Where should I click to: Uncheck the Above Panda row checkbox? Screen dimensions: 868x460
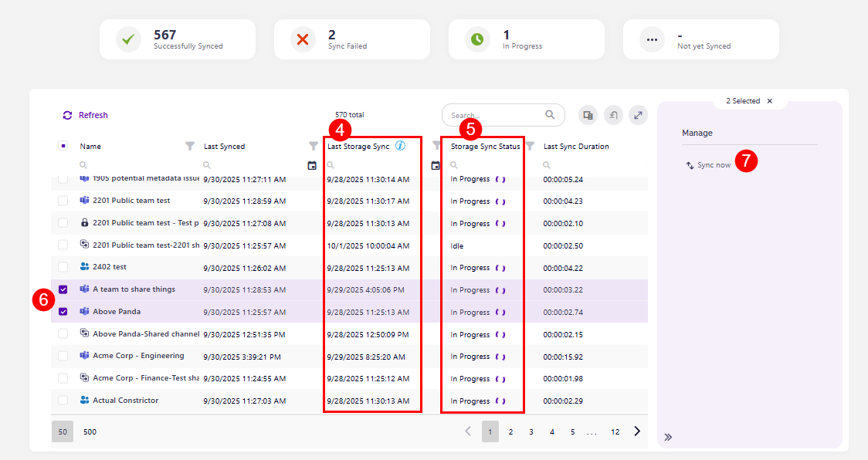click(x=63, y=312)
